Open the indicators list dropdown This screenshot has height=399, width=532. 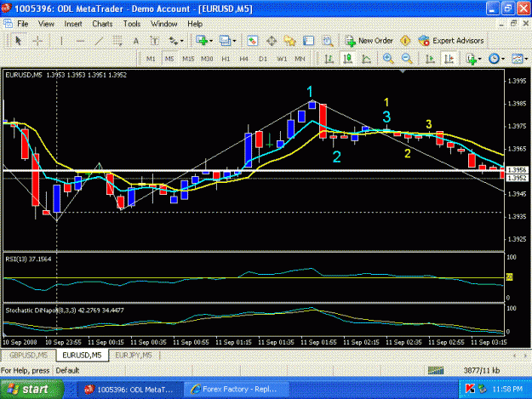tap(473, 59)
